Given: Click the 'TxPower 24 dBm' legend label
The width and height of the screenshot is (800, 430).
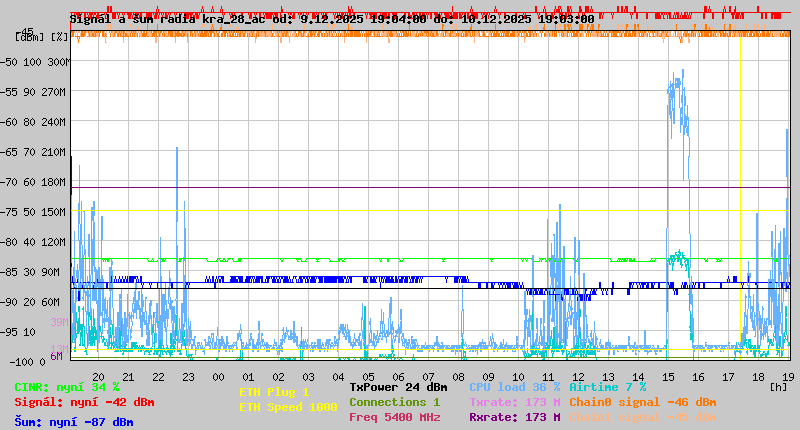Looking at the screenshot, I should coord(398,387).
